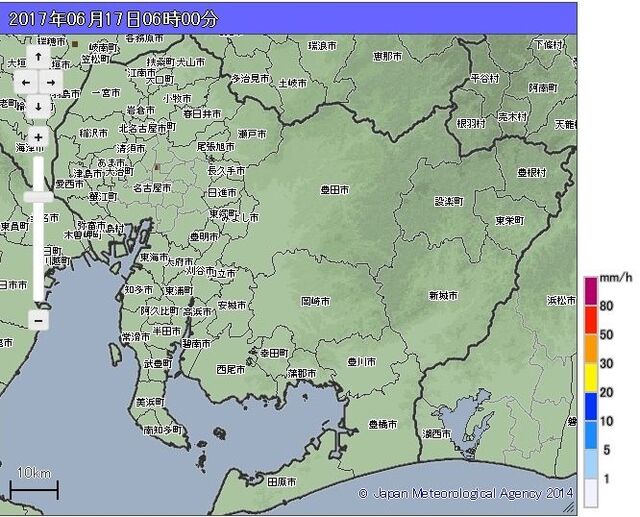Viewport: 640px width, 517px height.
Task: Click the 豊橋市 label on the map
Action: pos(383,425)
